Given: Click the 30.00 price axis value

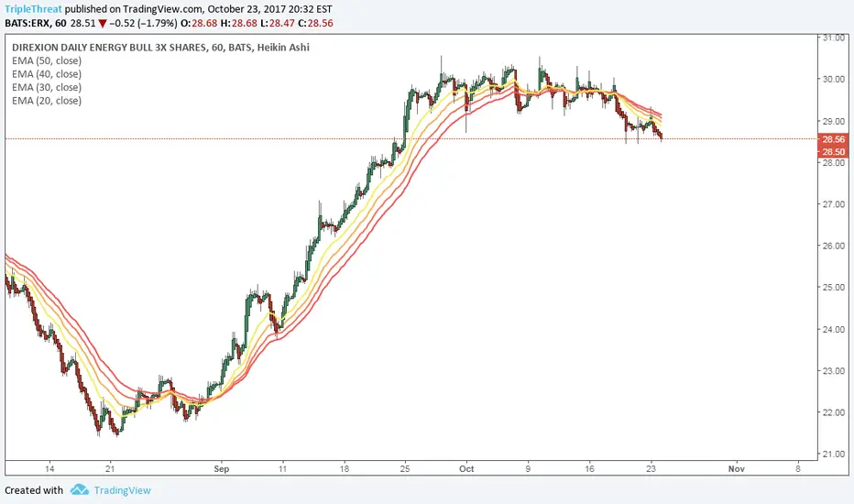Looking at the screenshot, I should (x=834, y=79).
